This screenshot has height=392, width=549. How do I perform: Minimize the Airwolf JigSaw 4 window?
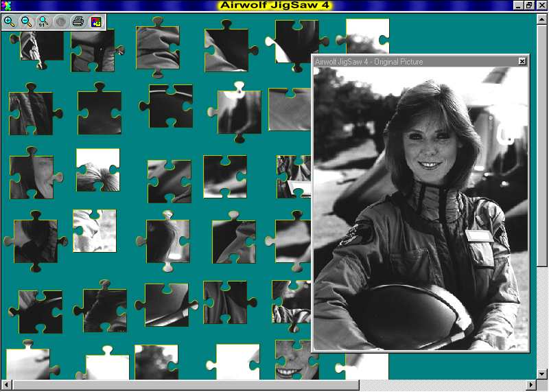[519, 5]
